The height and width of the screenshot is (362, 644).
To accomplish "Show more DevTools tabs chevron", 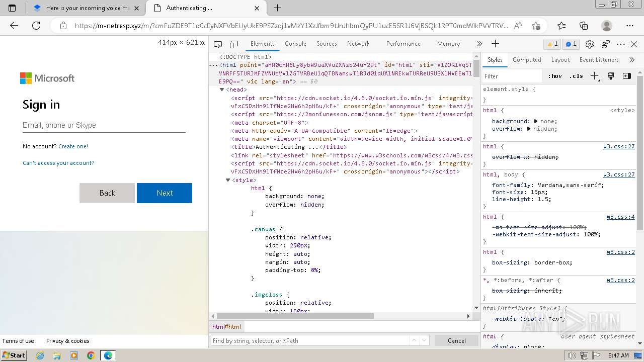I will pyautogui.click(x=479, y=44).
